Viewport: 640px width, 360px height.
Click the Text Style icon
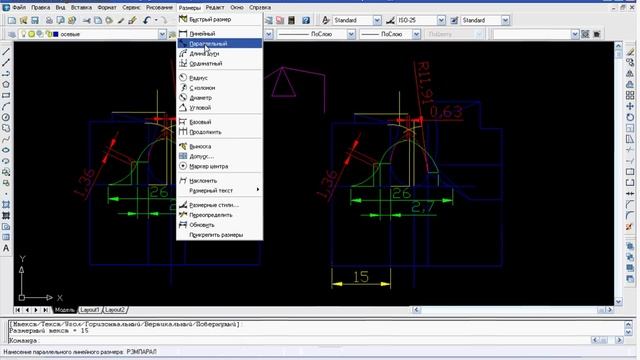point(326,20)
